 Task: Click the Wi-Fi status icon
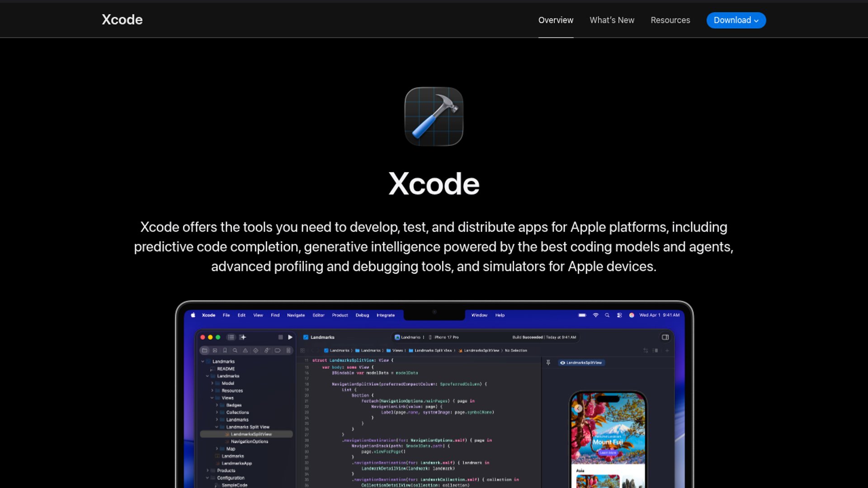(595, 315)
